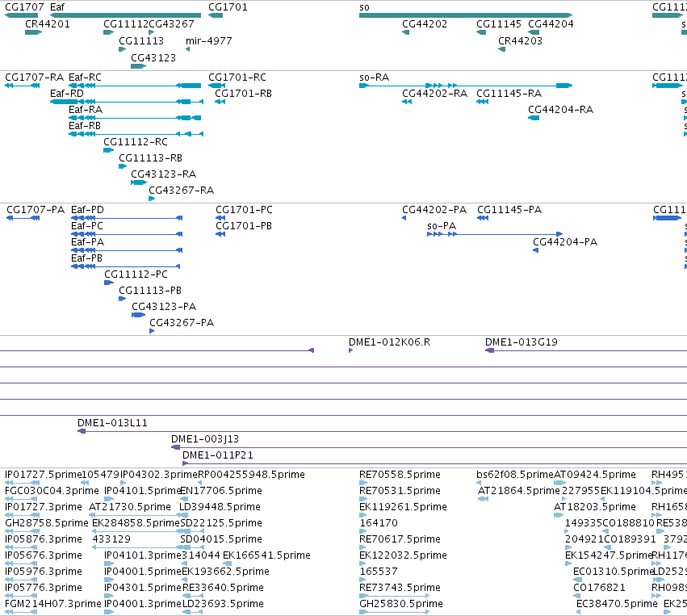Click EST FGC030C04.3prime label
687x616 pixels.
click(52, 491)
